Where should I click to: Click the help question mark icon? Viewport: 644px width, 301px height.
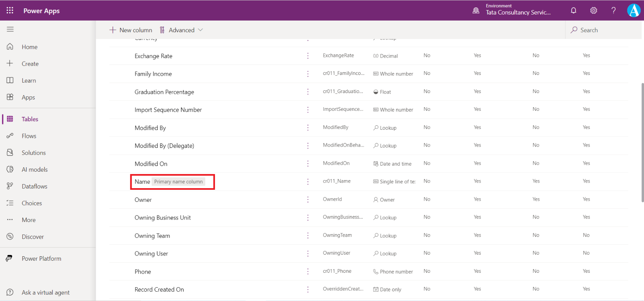click(613, 10)
